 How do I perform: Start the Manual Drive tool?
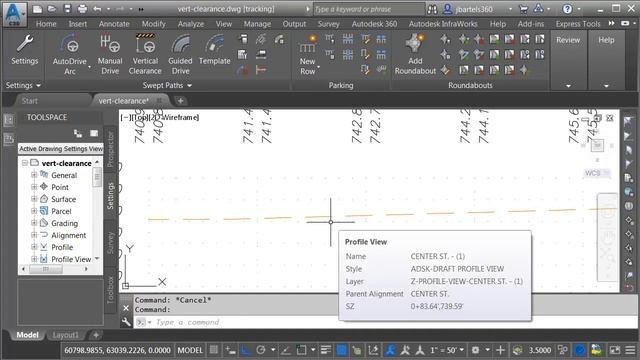(x=110, y=54)
